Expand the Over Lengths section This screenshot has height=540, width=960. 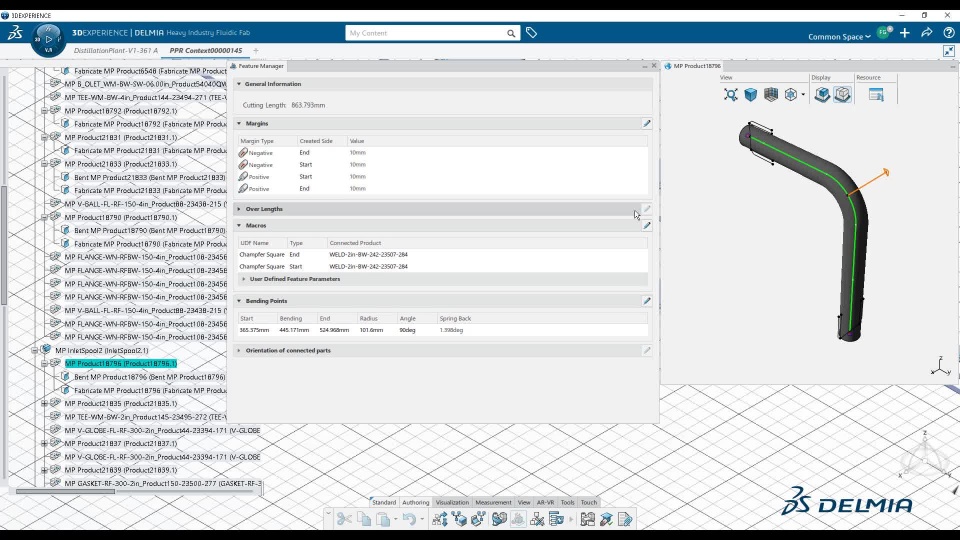(x=239, y=209)
